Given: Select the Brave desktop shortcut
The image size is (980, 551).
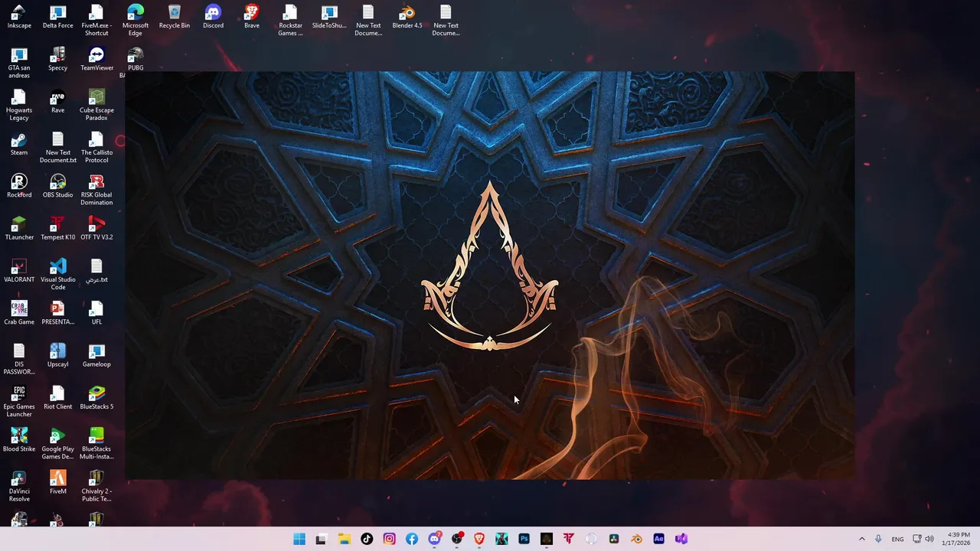Looking at the screenshot, I should point(252,17).
